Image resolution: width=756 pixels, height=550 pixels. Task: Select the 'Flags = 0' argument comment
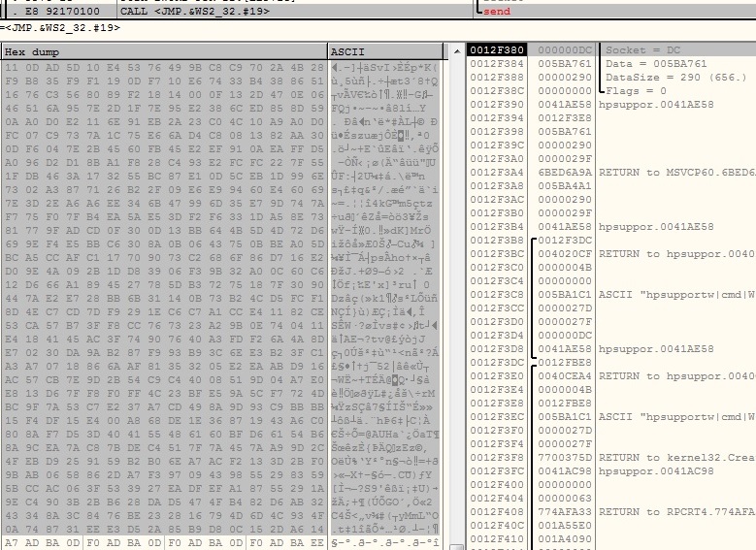point(636,90)
